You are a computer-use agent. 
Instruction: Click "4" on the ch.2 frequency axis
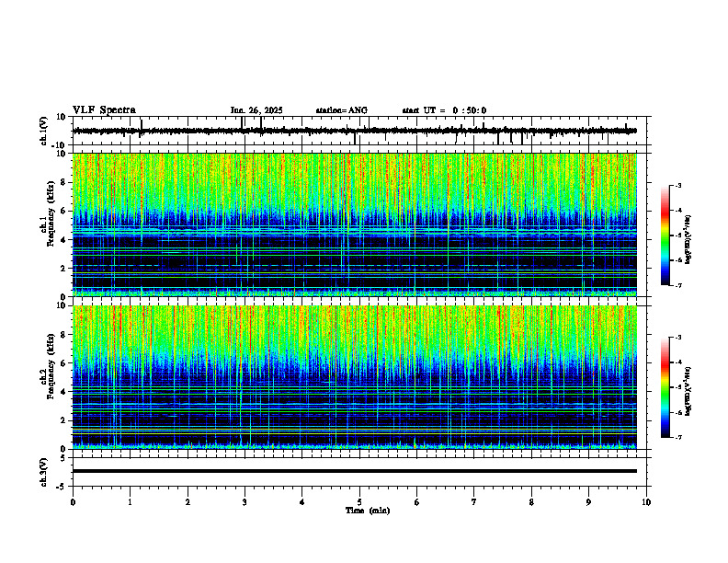[64, 392]
